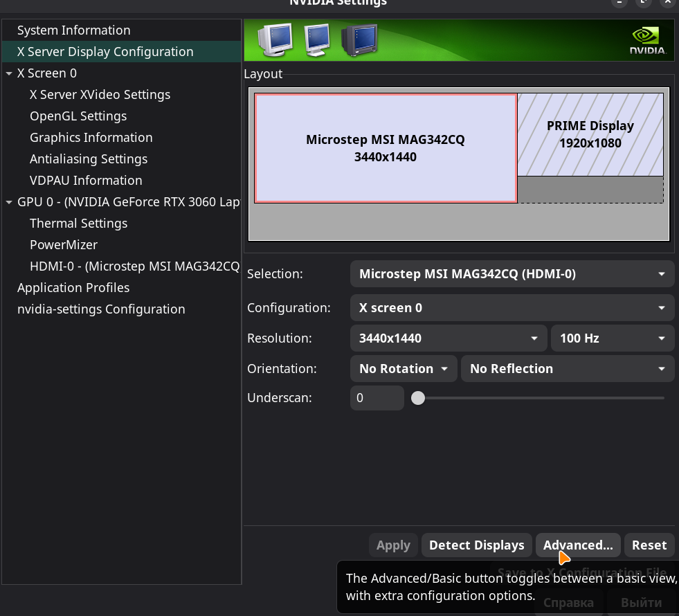Reset the display configuration

(649, 545)
